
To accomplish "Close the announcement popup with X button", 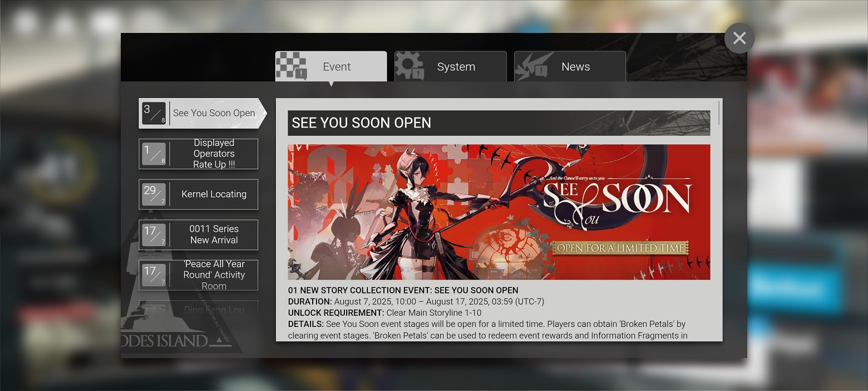I will 739,38.
